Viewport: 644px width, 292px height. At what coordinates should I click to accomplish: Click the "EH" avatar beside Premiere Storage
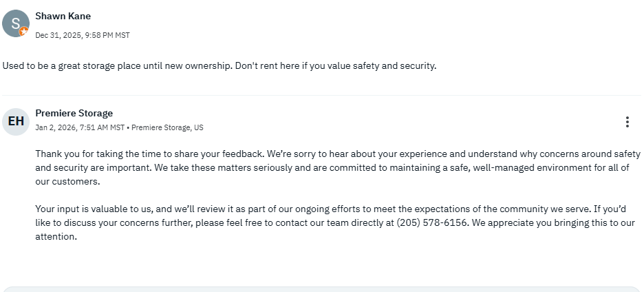[x=16, y=122]
